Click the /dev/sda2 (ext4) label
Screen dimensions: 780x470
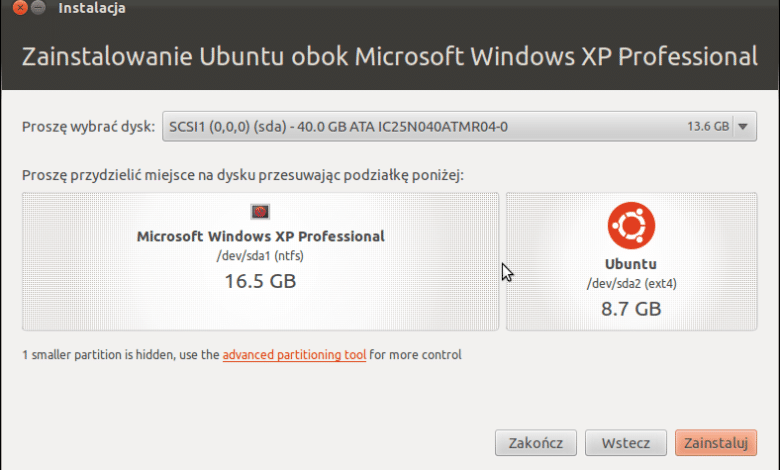click(x=631, y=283)
